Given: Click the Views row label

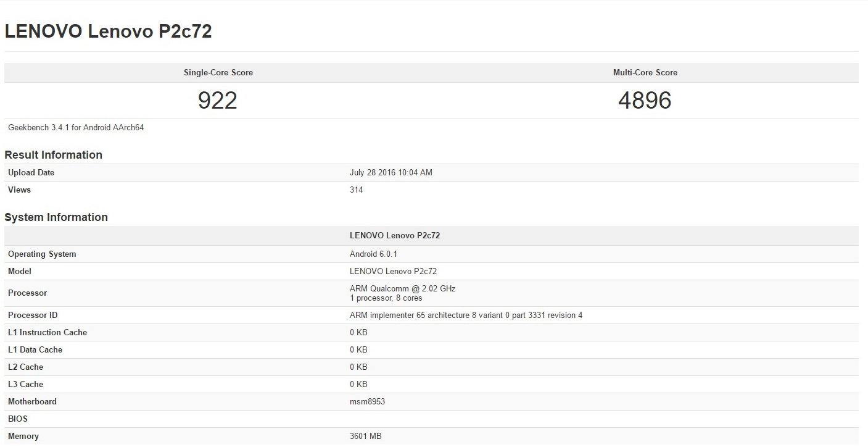Looking at the screenshot, I should click(19, 190).
